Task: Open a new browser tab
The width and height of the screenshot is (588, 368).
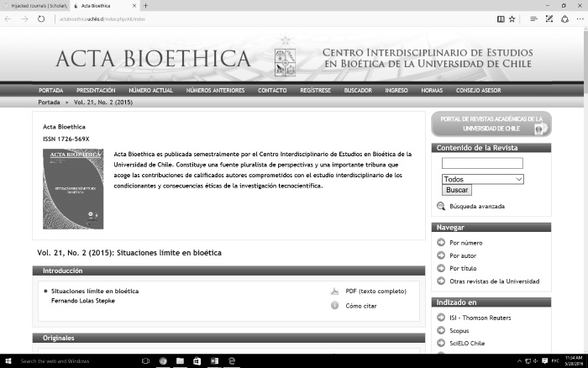Action: [x=146, y=6]
